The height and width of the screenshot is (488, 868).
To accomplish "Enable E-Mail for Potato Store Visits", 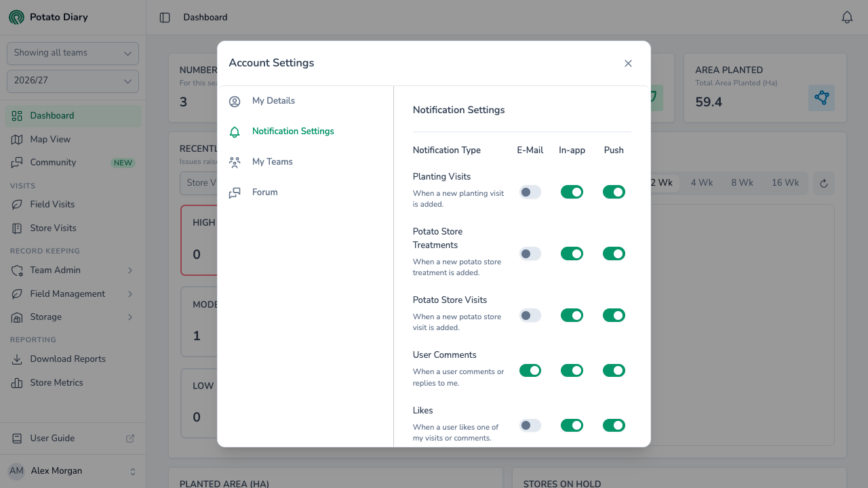I will [x=530, y=315].
